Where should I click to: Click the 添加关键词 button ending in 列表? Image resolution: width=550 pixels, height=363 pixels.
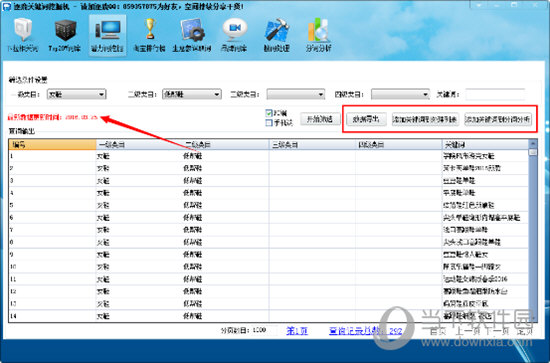[425, 119]
